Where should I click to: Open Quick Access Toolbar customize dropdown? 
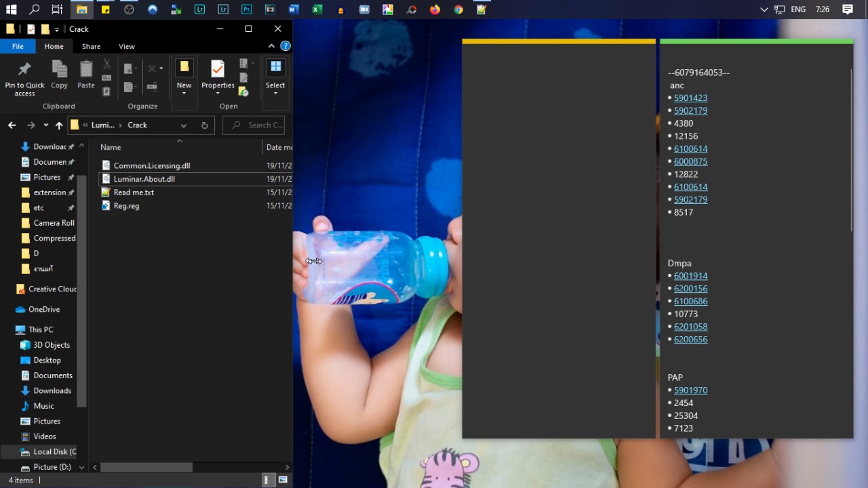point(56,29)
